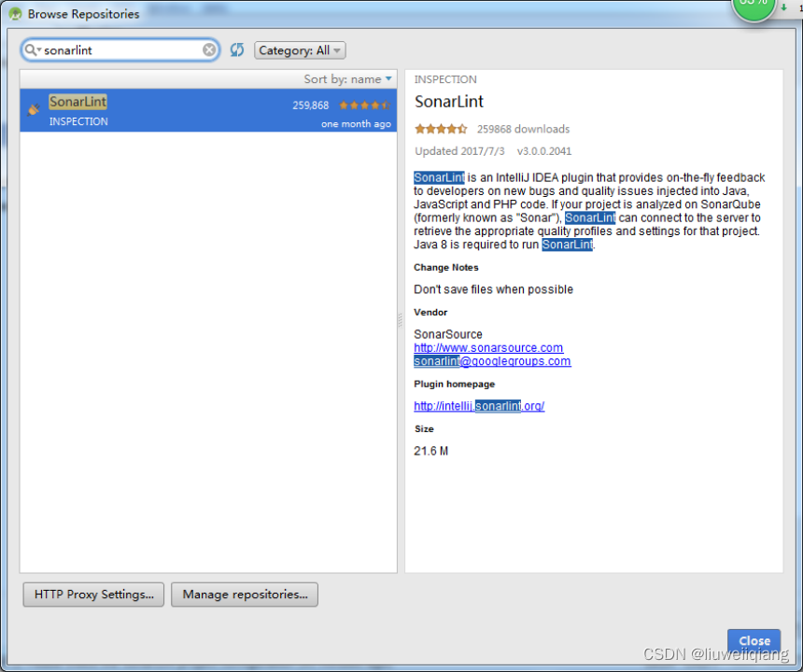Click inside the sonarlint search field
The height and width of the screenshot is (672, 803).
click(120, 49)
